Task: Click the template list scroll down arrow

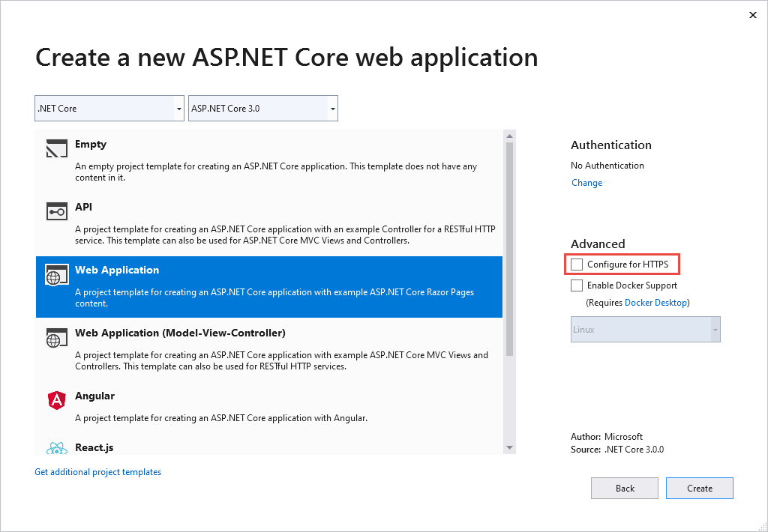Action: [509, 448]
